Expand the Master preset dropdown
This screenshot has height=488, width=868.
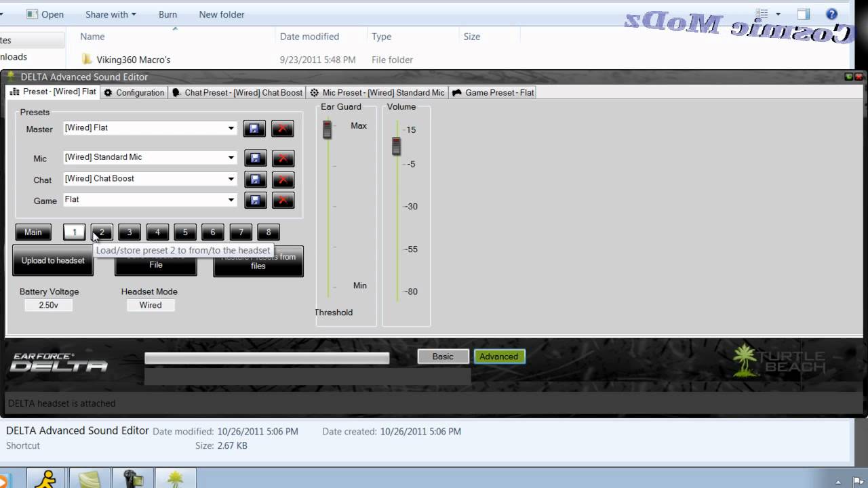click(231, 128)
